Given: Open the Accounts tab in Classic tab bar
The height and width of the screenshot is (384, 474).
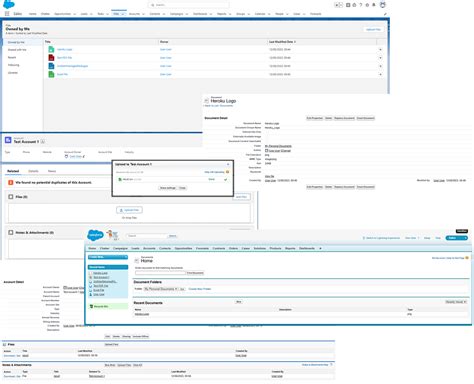Looking at the screenshot, I should [x=149, y=248].
